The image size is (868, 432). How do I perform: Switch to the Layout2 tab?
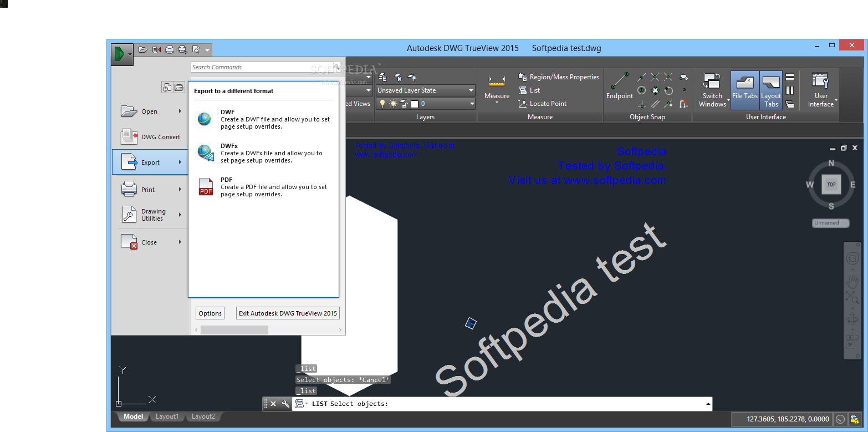(x=203, y=416)
